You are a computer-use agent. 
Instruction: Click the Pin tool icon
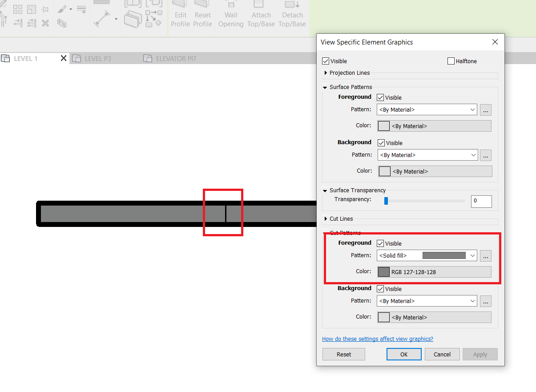(x=44, y=9)
